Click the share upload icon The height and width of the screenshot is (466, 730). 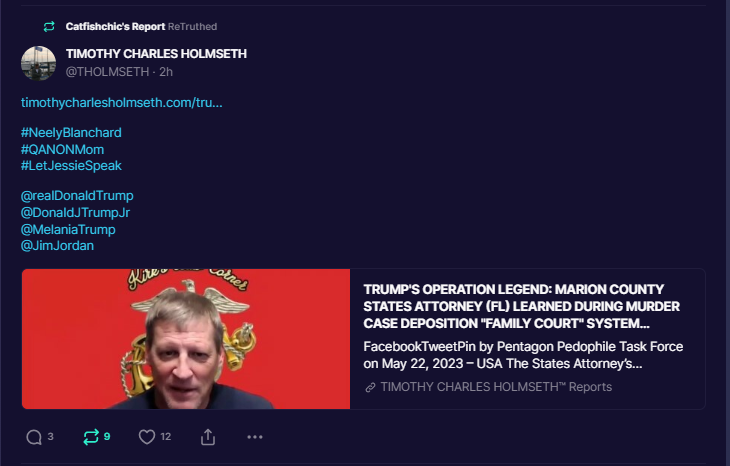pos(208,437)
